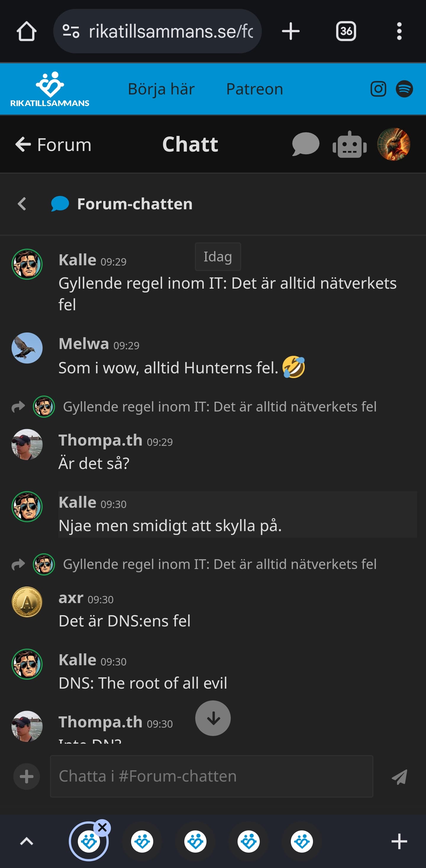Click the Rikatillsammans logo
This screenshot has height=868, width=426.
point(50,89)
